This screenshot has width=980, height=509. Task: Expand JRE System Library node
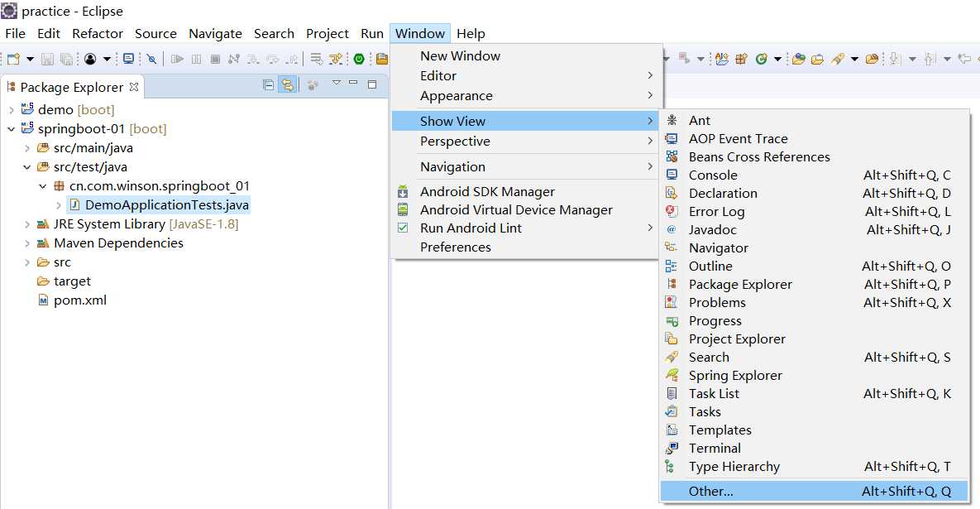point(26,223)
